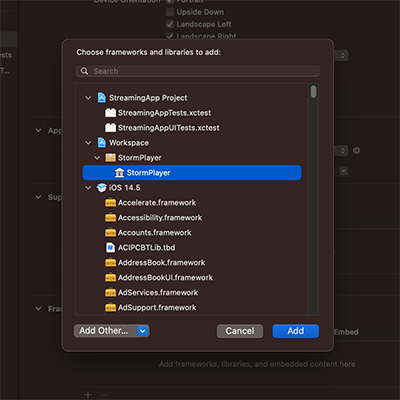Click the Cancel button

(240, 331)
